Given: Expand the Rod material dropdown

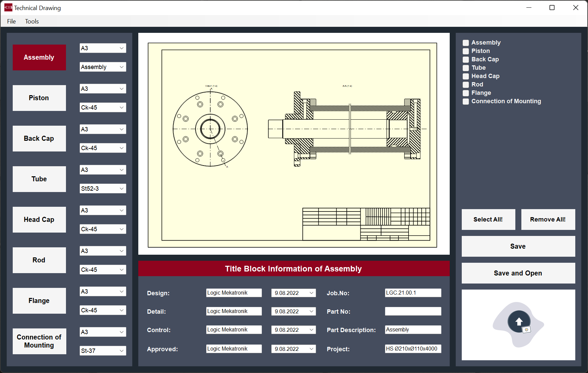Looking at the screenshot, I should click(x=103, y=270).
